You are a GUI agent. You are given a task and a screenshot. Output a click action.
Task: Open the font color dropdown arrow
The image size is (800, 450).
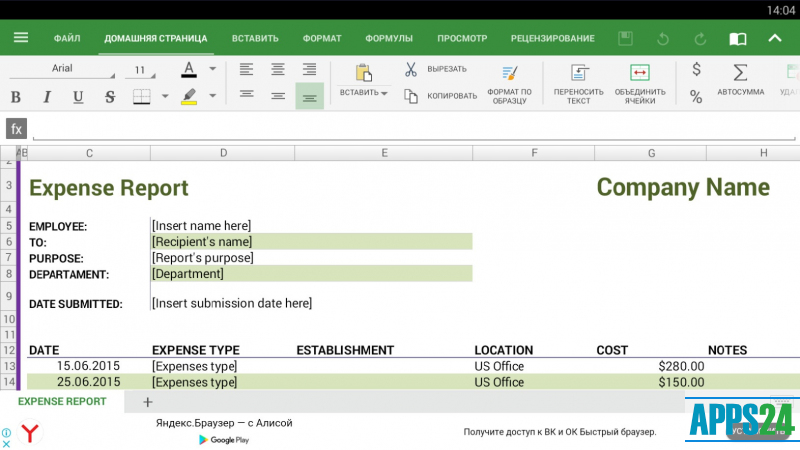coord(213,70)
